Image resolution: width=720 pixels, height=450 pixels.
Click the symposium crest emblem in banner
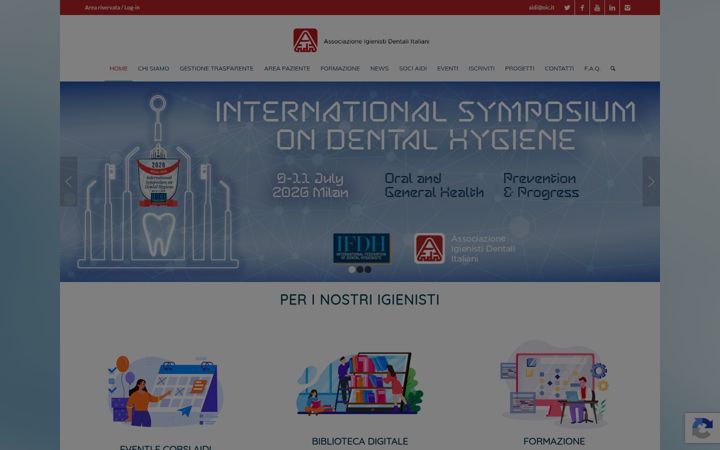[158, 177]
